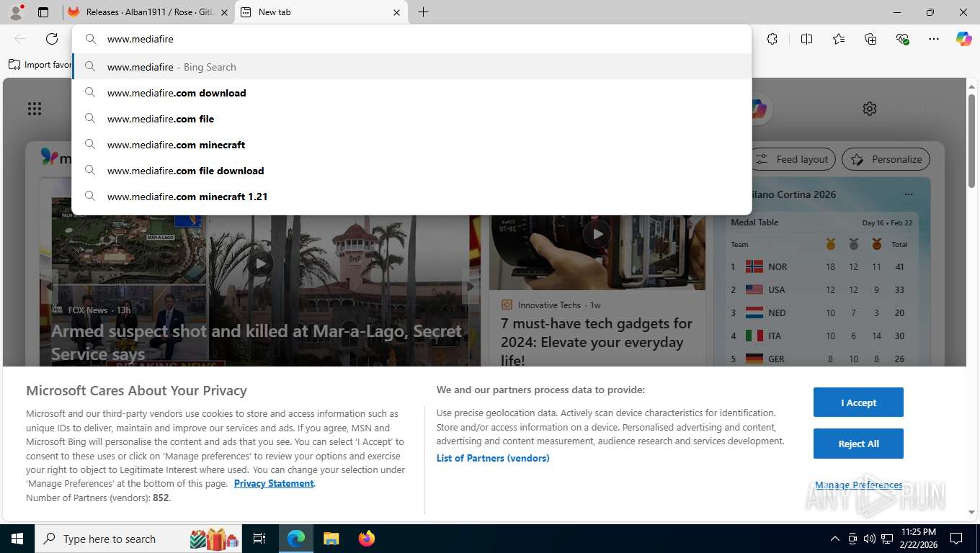The height and width of the screenshot is (553, 980).
Task: Click Reject All on privacy banner
Action: pyautogui.click(x=858, y=444)
